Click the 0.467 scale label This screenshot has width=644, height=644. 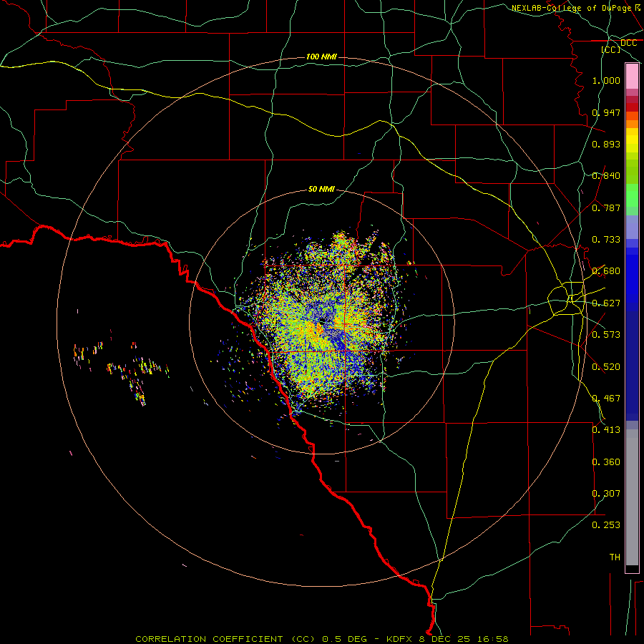pyautogui.click(x=606, y=399)
